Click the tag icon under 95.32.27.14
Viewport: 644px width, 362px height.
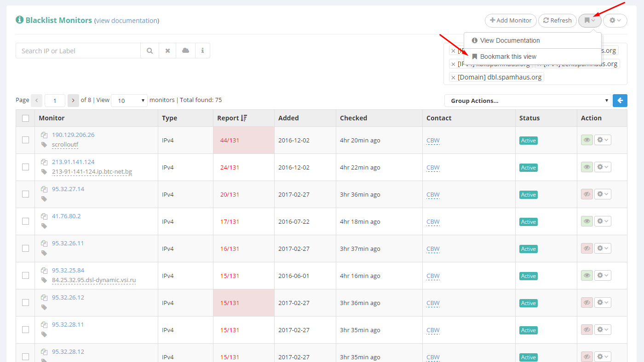click(x=44, y=199)
